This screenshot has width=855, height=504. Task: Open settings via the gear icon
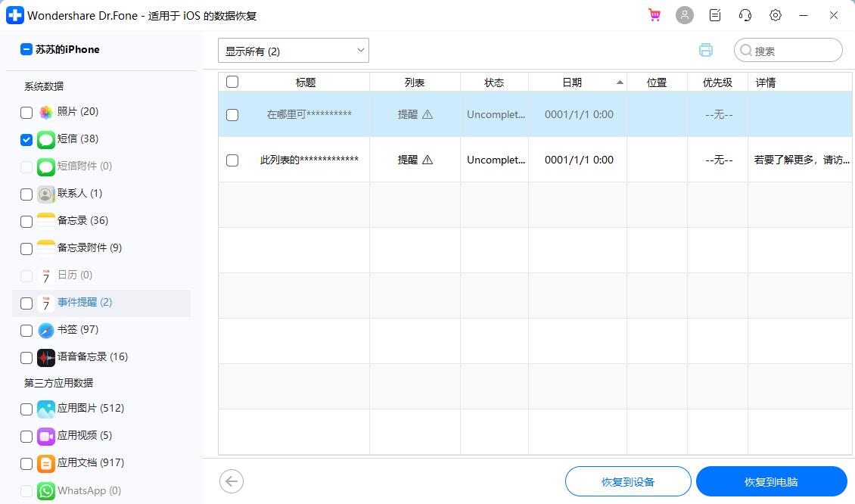(x=776, y=15)
